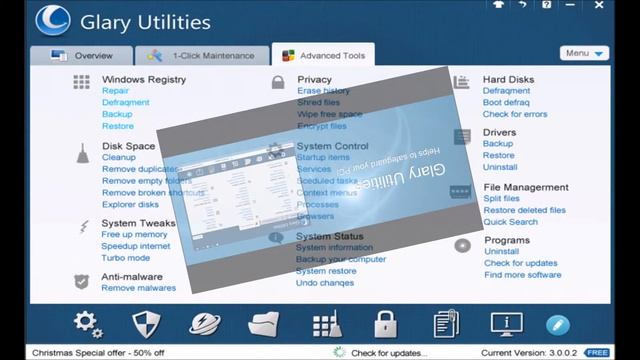Screen dimensions: 640x360
Task: Click Free up memory link
Action: pos(134,234)
